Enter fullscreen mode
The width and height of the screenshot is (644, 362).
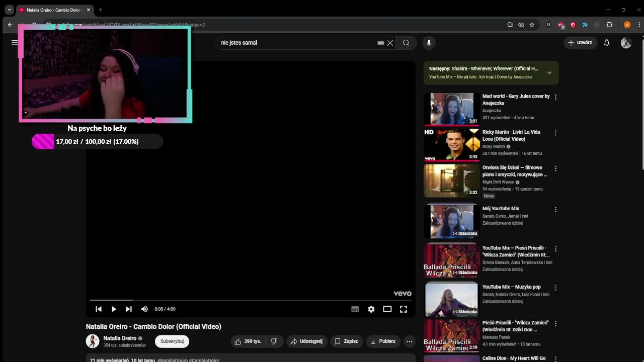coord(404,309)
